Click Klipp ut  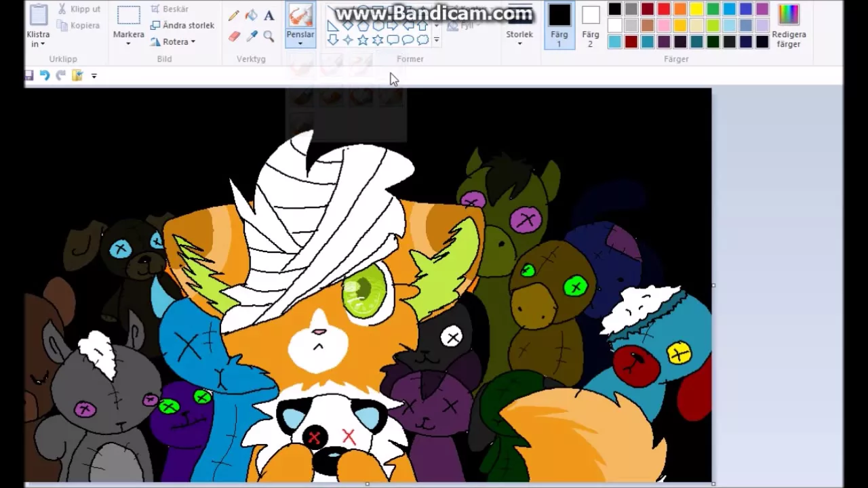point(79,9)
